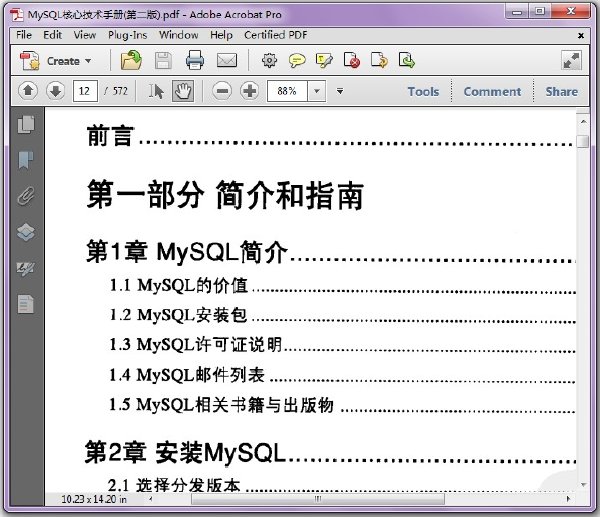Open the gear settings icon in the toolbar
Viewport: 600px width, 517px height.
269,60
